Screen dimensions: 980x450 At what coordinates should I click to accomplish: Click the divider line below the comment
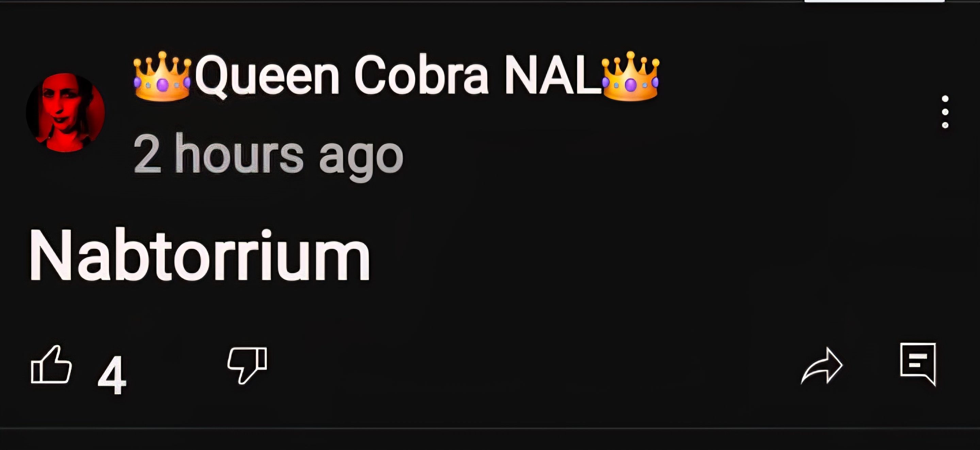pyautogui.click(x=490, y=428)
